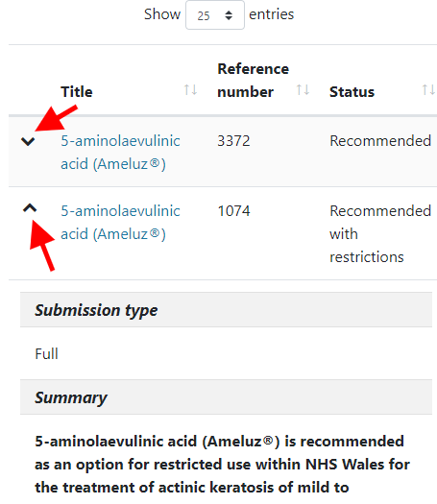437x504 pixels.
Task: Click the bold summary paragraph about Ameluz
Action: pyautogui.click(x=222, y=464)
